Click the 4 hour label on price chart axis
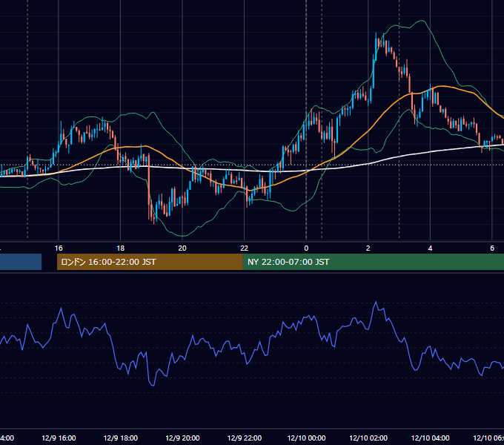Screen dimensions: 504x445 pos(430,248)
